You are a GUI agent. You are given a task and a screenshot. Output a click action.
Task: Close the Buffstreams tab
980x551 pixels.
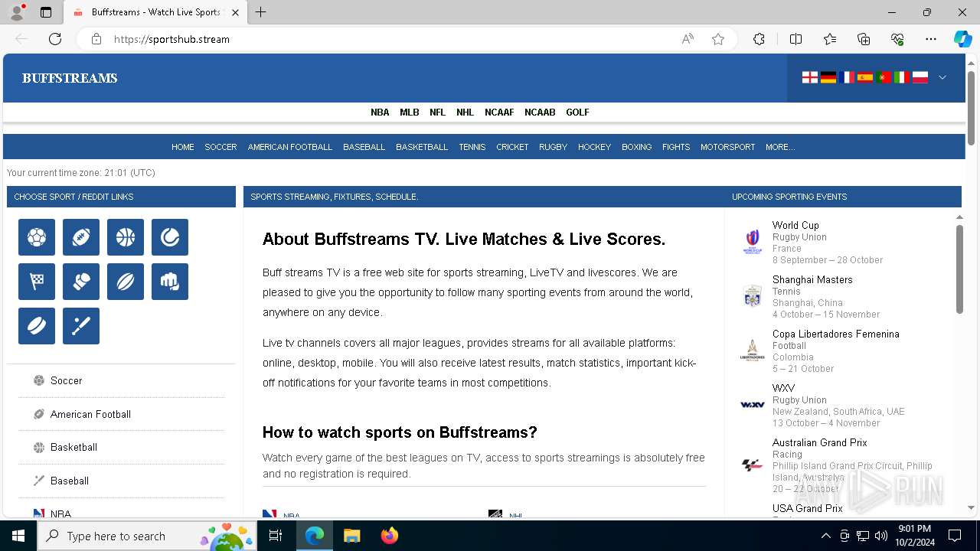[235, 12]
